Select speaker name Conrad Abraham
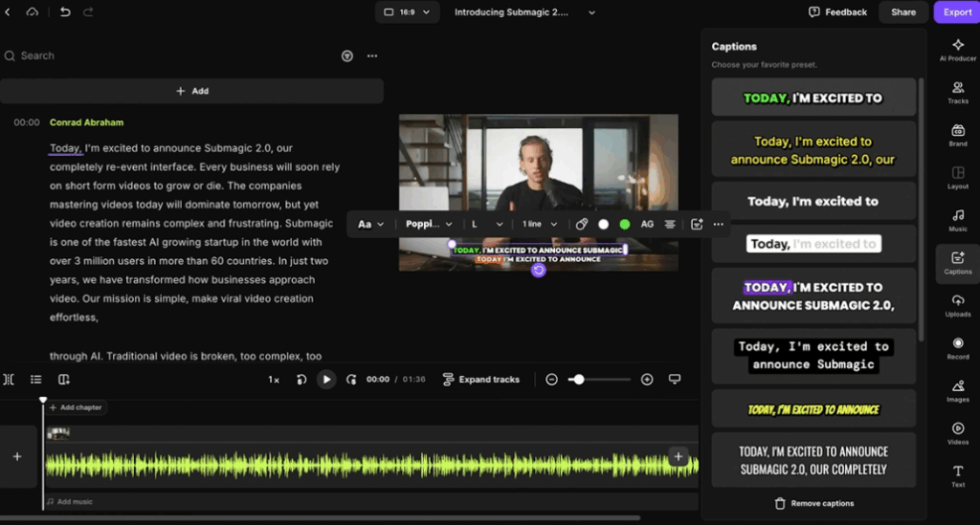This screenshot has height=525, width=980. coord(86,122)
